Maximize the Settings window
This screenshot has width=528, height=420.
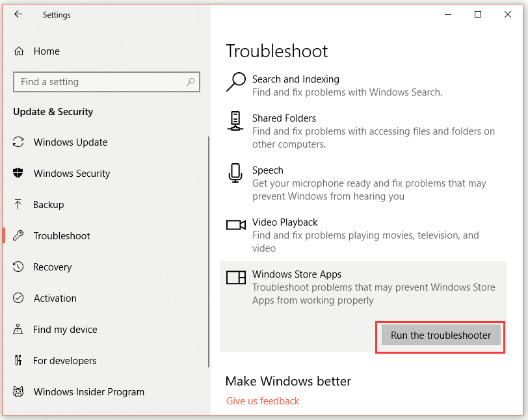pyautogui.click(x=477, y=14)
